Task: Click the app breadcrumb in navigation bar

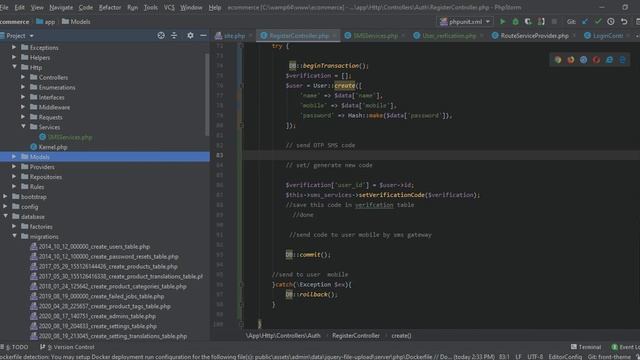Action: tap(46, 22)
